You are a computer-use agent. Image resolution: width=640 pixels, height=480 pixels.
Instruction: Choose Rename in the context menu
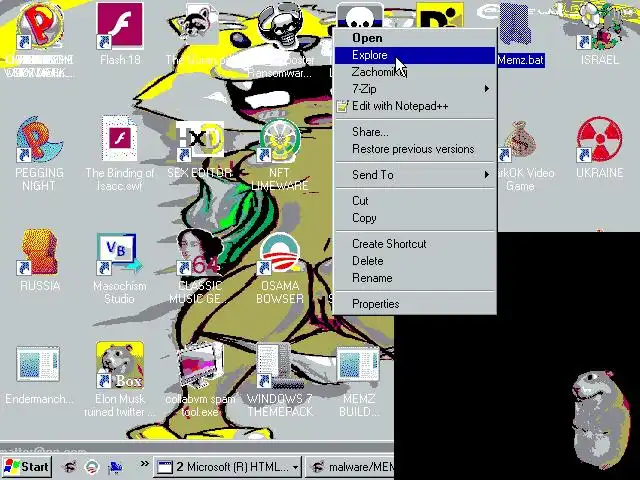click(415, 278)
